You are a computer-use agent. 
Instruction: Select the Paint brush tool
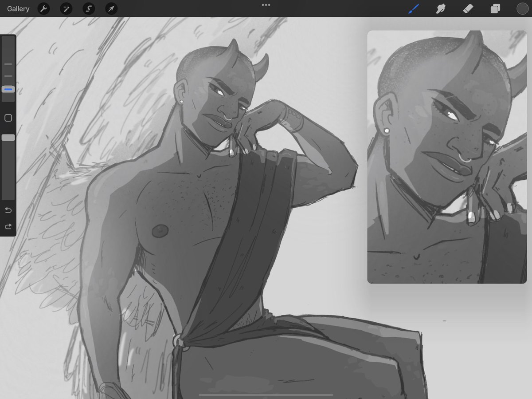click(x=414, y=8)
